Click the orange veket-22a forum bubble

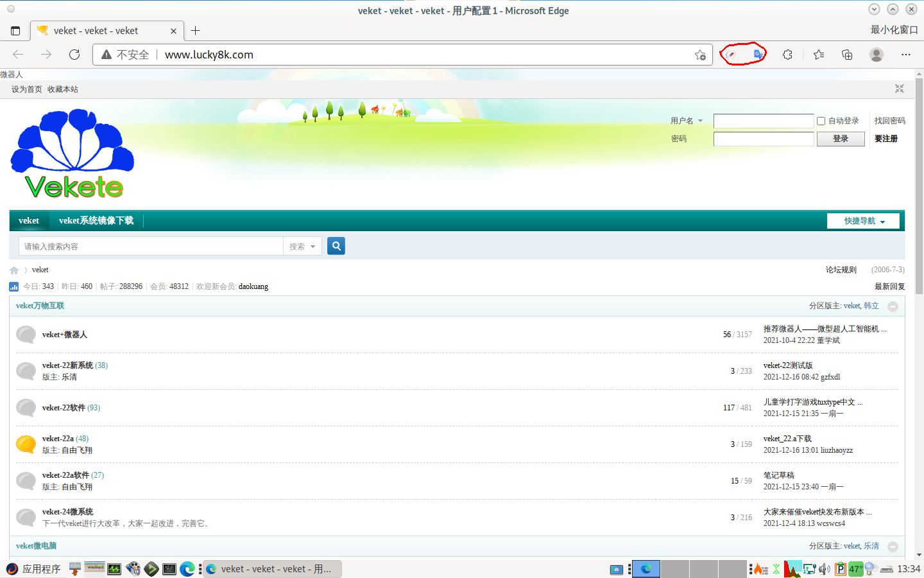click(26, 444)
